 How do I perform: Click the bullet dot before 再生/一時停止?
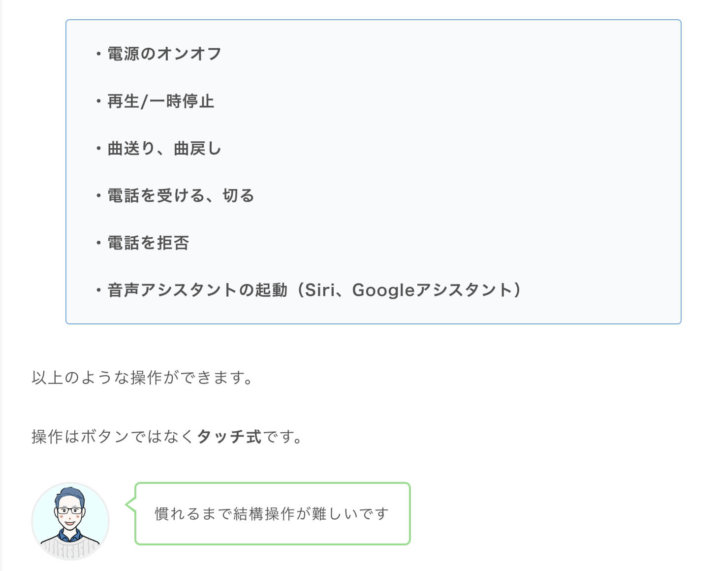98,101
